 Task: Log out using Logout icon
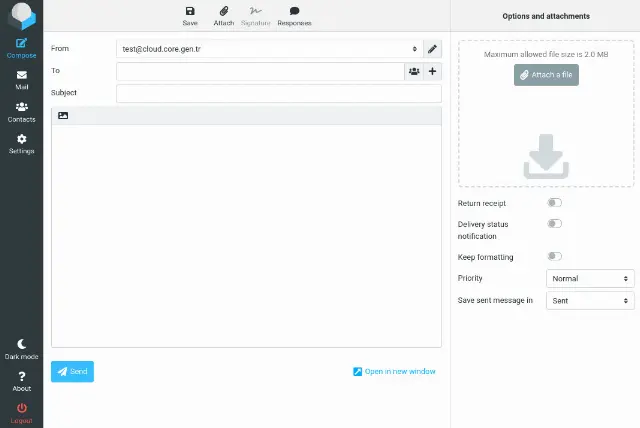[21, 413]
